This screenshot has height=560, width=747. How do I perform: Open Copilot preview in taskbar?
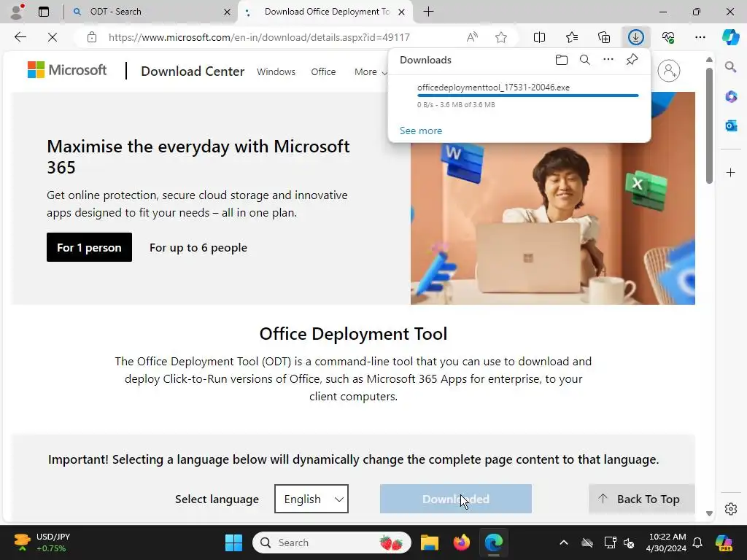click(724, 542)
